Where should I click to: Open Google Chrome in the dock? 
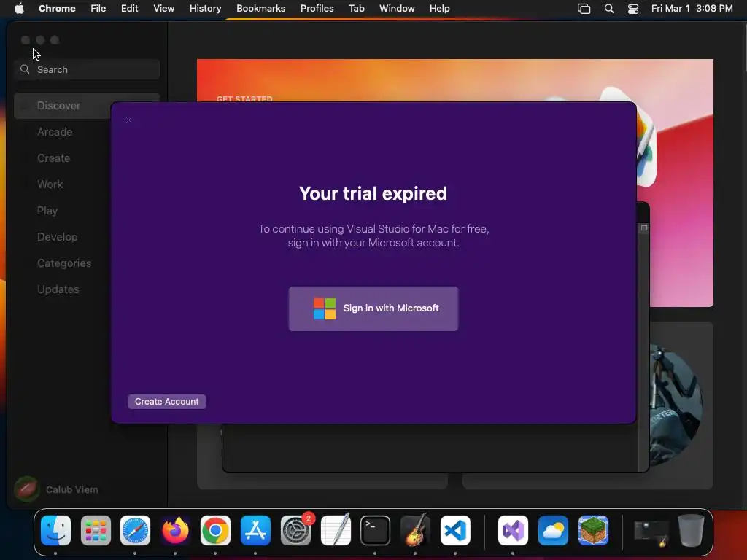click(x=215, y=531)
